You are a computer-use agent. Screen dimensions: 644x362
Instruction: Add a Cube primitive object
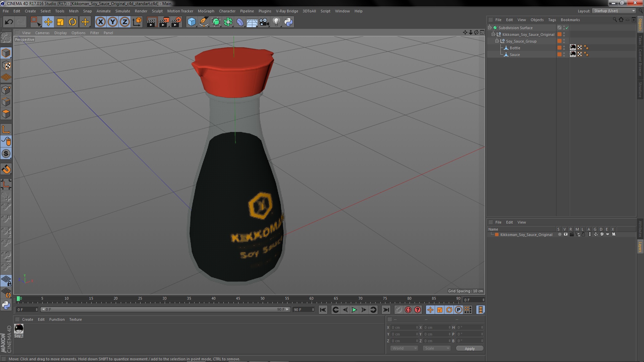(192, 22)
